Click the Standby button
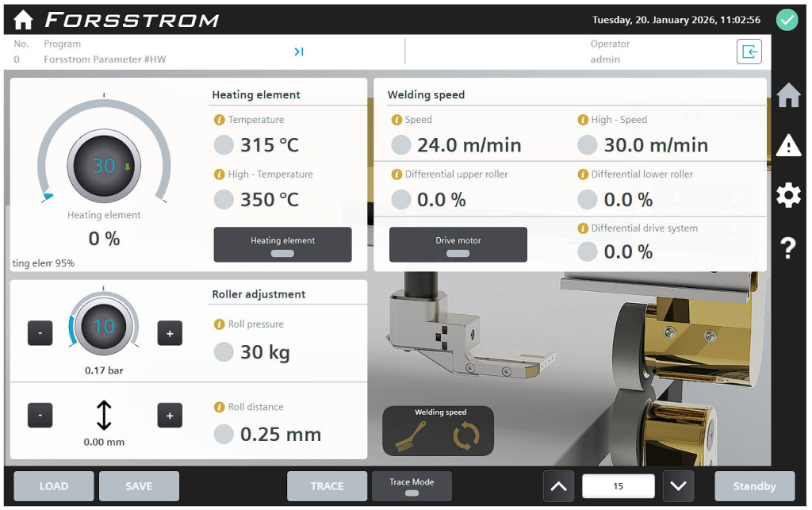The image size is (812, 510). (x=754, y=486)
